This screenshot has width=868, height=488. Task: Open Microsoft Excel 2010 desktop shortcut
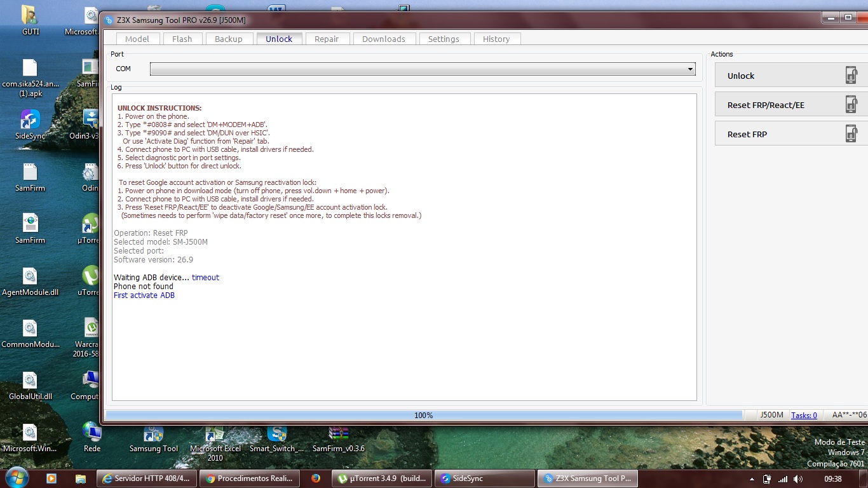(x=215, y=443)
